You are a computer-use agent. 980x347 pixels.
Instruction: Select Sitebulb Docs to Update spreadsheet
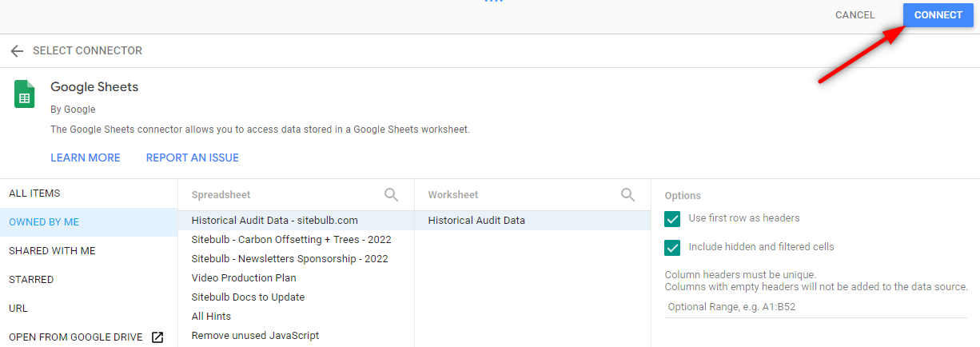tap(296, 297)
